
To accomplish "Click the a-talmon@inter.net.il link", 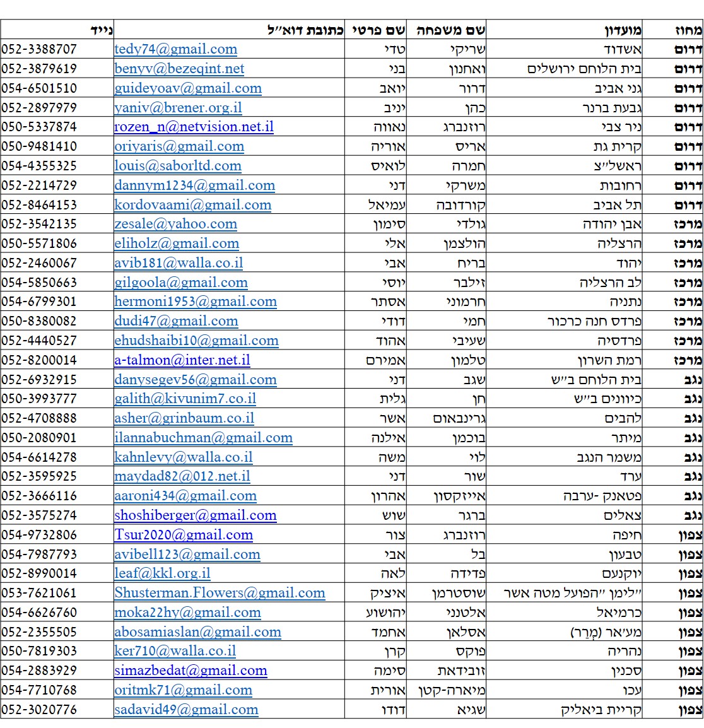I will 182,360.
